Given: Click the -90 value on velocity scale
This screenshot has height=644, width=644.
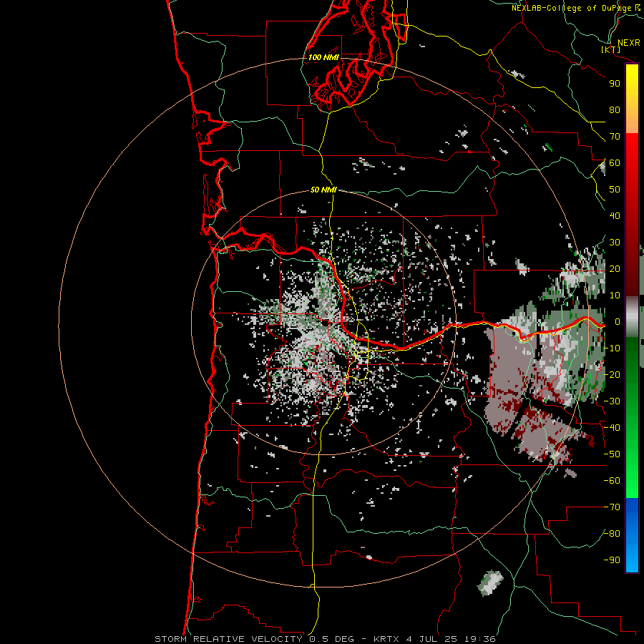Looking at the screenshot, I should click(612, 560).
